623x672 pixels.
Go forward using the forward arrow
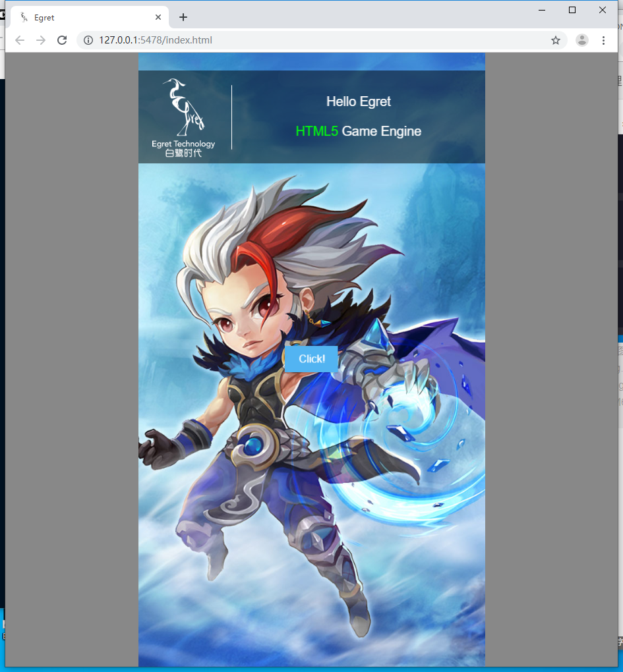tap(41, 40)
